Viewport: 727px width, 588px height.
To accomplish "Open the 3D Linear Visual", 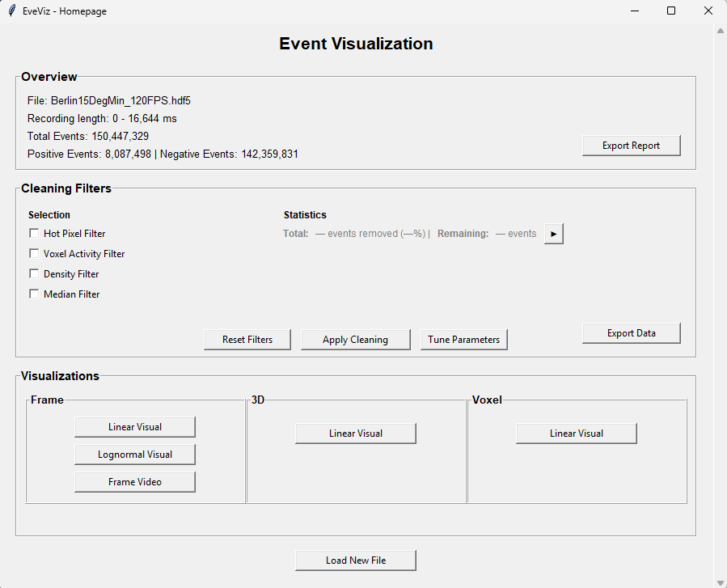I will (x=356, y=433).
